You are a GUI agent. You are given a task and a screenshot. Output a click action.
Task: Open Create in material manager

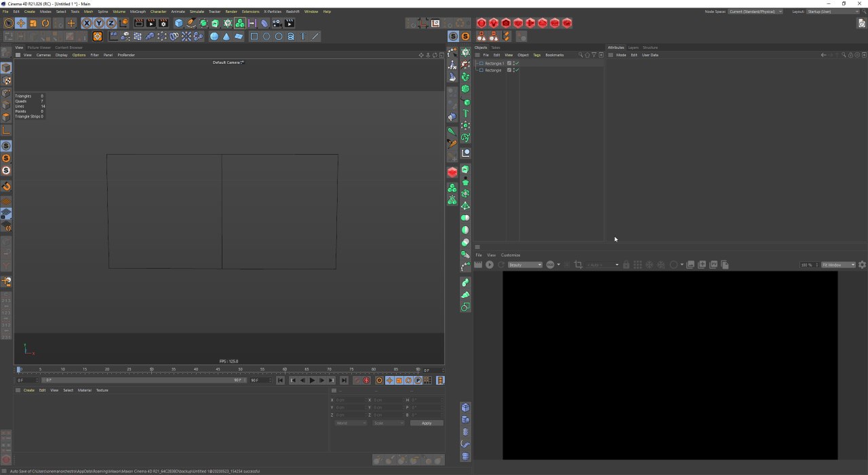click(28, 390)
